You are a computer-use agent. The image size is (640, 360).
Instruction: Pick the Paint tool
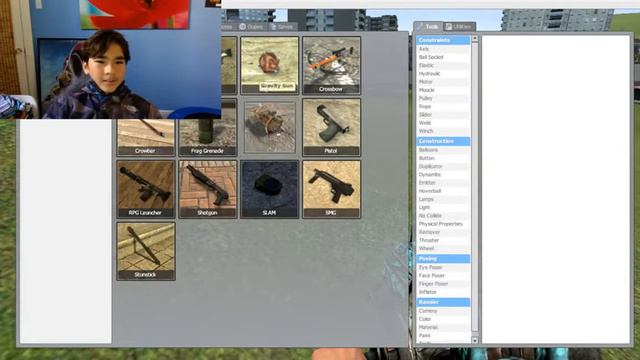(443, 335)
